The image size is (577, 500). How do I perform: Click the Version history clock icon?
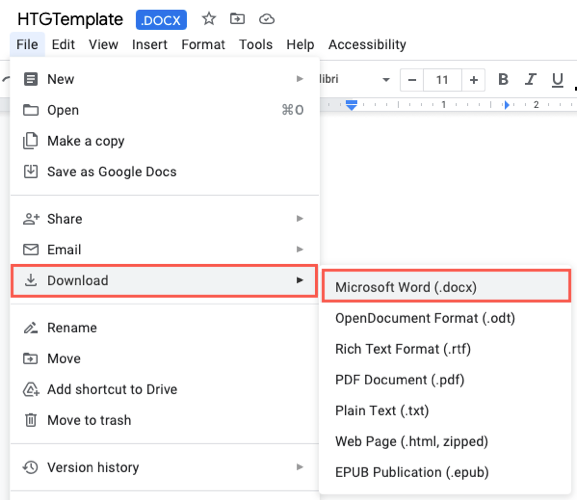click(31, 467)
